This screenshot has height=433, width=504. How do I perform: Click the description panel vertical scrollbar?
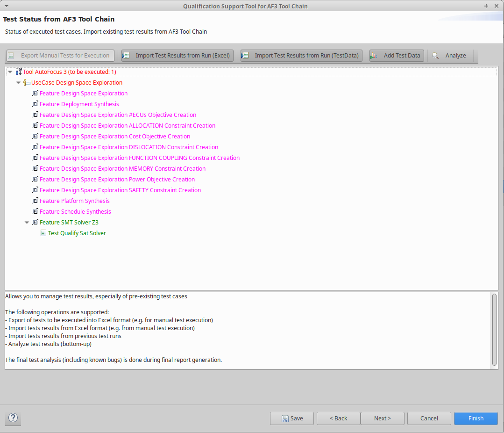pos(494,330)
